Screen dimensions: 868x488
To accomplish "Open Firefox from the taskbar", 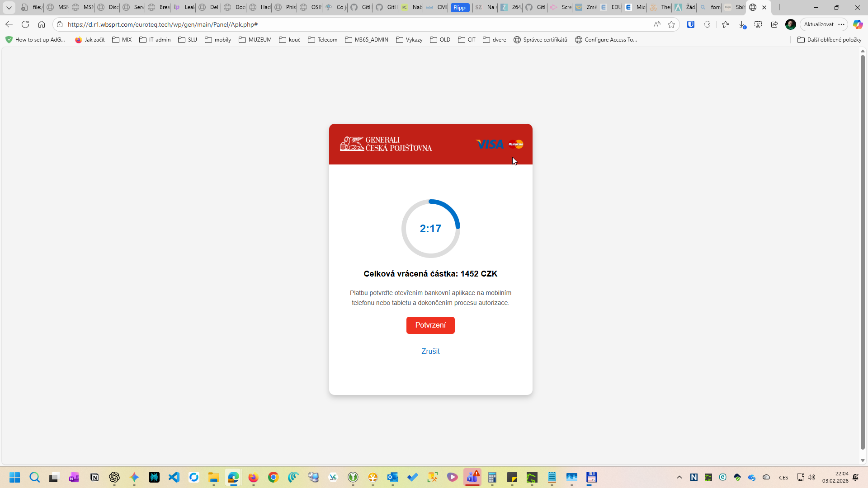I will click(x=254, y=477).
